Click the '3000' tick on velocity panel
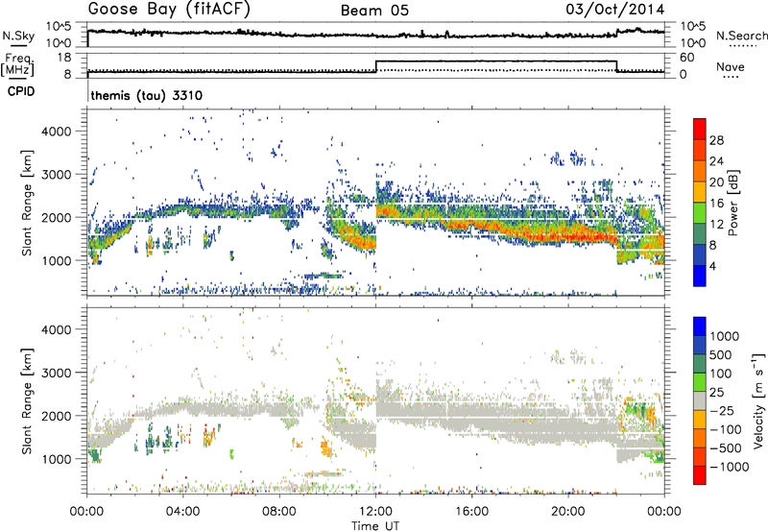Image resolution: width=768 pixels, height=532 pixels. coord(56,373)
